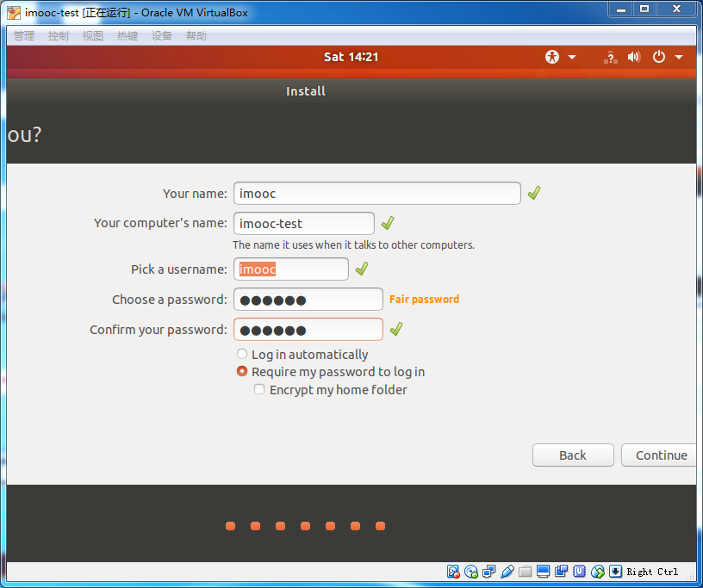The image size is (703, 588).
Task: Open the 管理 menu
Action: 24,36
